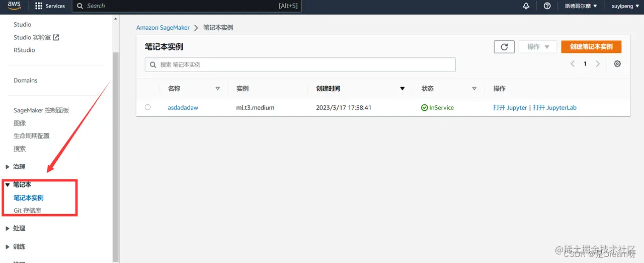Open the Services grid menu
This screenshot has height=263, width=644.
[x=50, y=6]
